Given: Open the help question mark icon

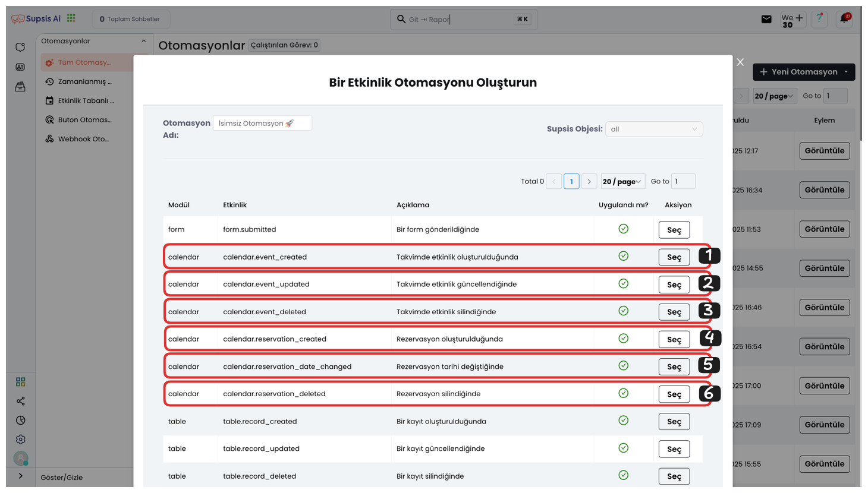Looking at the screenshot, I should pos(819,19).
